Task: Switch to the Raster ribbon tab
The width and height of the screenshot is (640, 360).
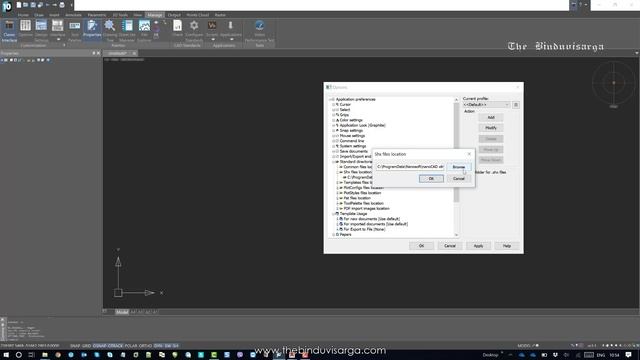Action: tap(220, 15)
